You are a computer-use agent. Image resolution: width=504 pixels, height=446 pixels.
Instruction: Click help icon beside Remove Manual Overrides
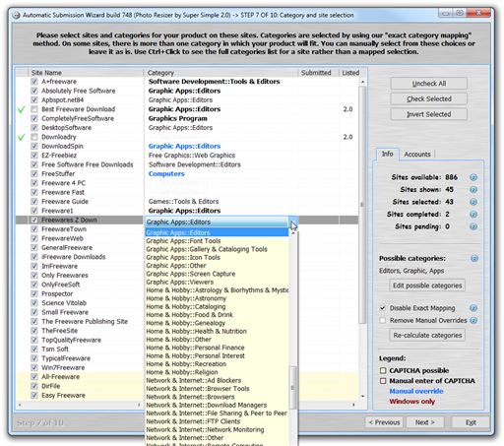(473, 320)
